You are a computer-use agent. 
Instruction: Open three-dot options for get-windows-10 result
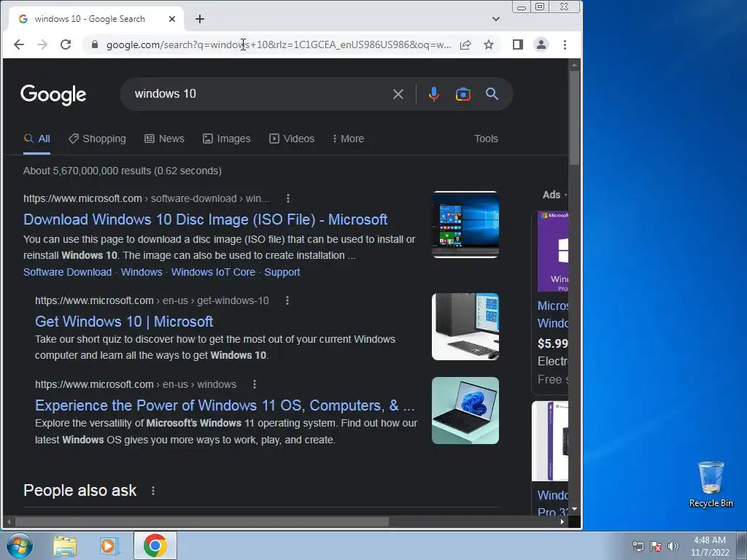click(x=287, y=300)
